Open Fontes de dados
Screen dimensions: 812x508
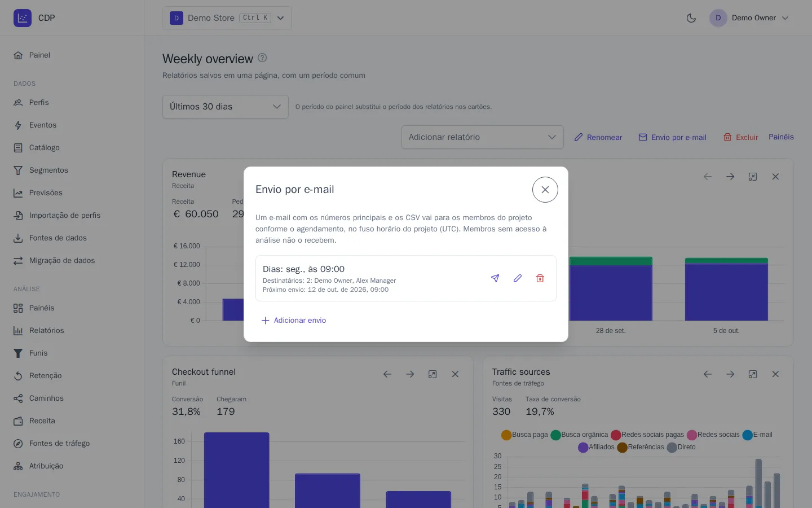click(x=72, y=238)
